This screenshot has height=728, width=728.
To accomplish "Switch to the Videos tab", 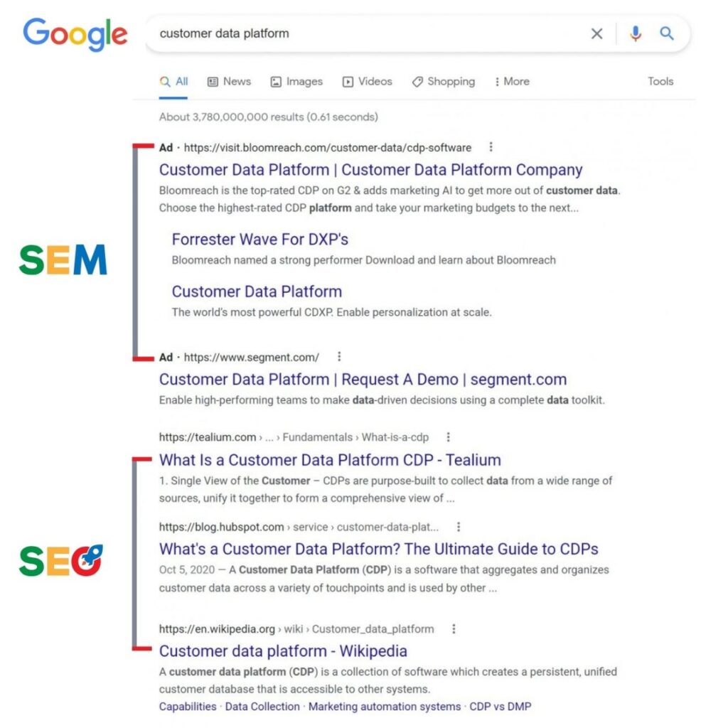I will click(x=367, y=81).
